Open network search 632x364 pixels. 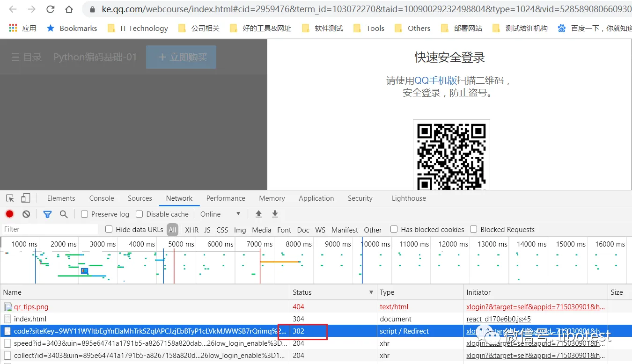[x=64, y=214]
